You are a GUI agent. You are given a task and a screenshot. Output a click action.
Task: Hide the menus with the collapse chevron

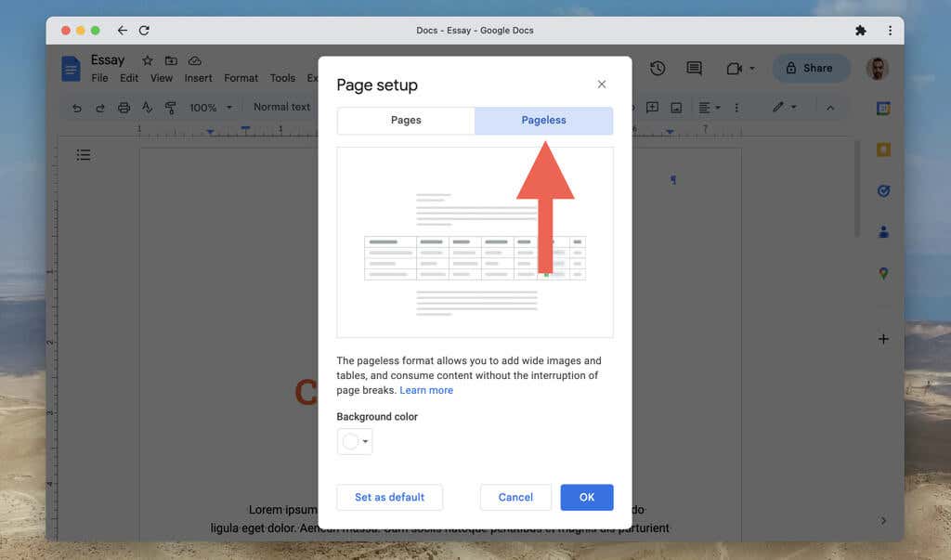(x=830, y=108)
